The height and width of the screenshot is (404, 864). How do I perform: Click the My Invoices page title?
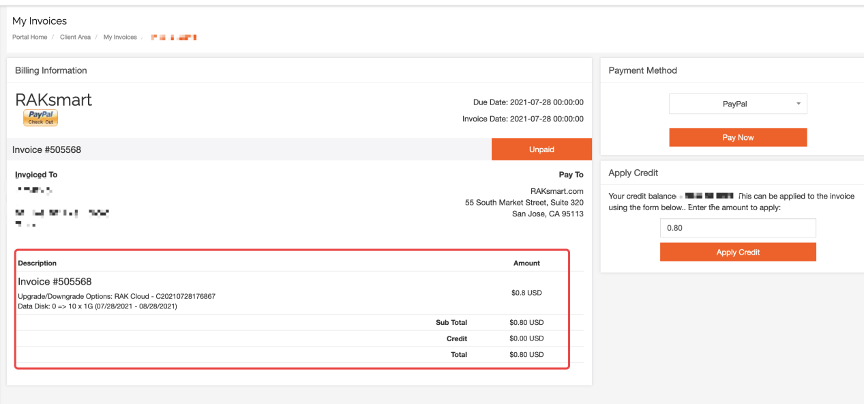(40, 20)
